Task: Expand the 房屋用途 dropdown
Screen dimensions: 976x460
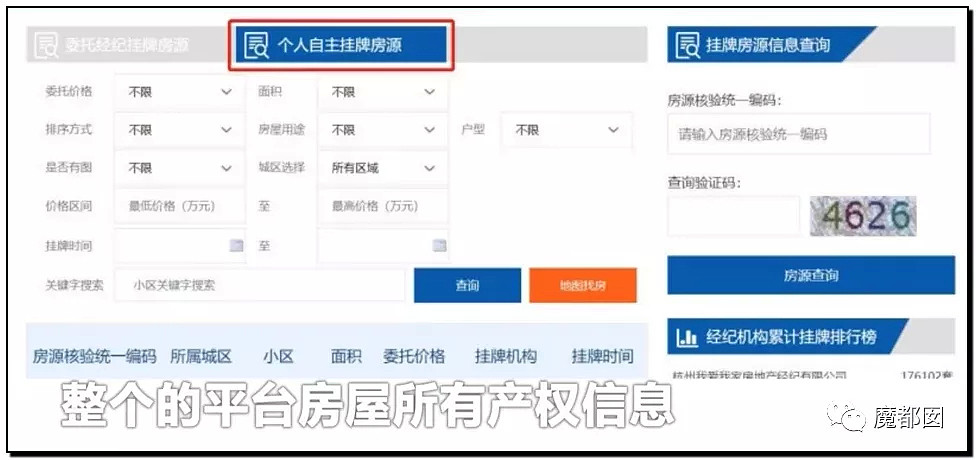Action: pos(382,130)
